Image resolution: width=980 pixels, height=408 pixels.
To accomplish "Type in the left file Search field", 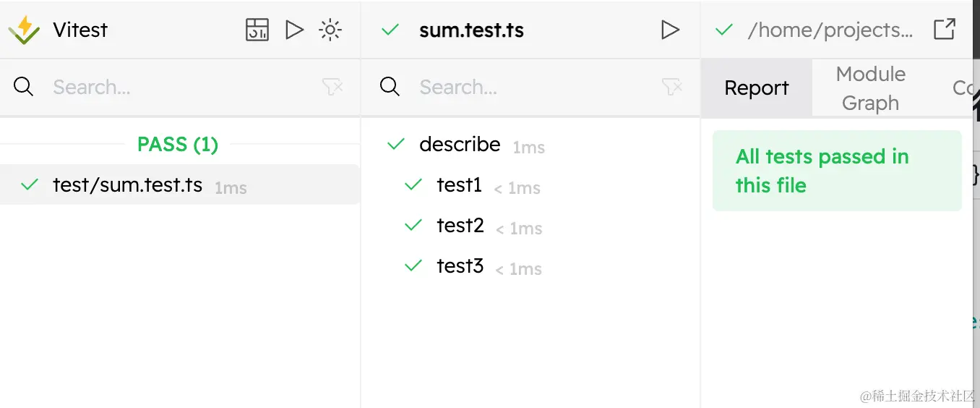I will [x=181, y=88].
